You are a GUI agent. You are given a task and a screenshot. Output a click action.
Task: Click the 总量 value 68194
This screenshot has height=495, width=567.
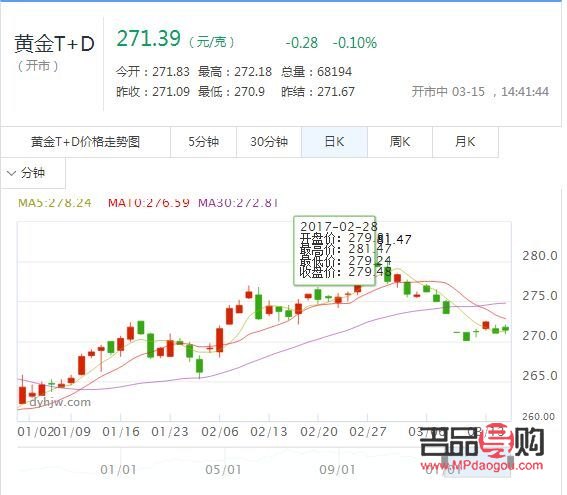pyautogui.click(x=334, y=72)
